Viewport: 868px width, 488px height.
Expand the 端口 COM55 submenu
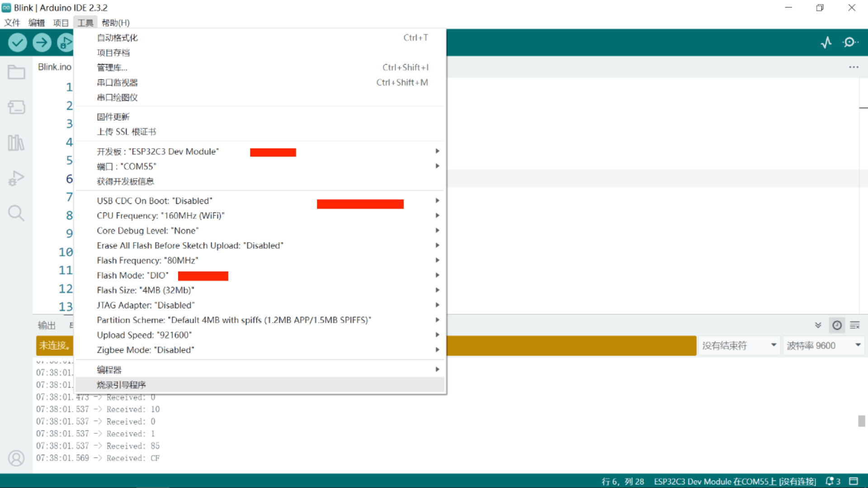[260, 166]
